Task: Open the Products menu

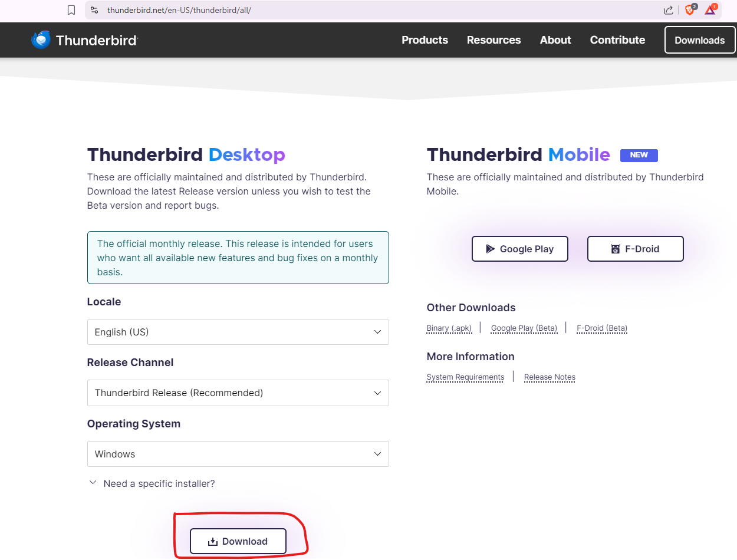Action: tap(425, 40)
